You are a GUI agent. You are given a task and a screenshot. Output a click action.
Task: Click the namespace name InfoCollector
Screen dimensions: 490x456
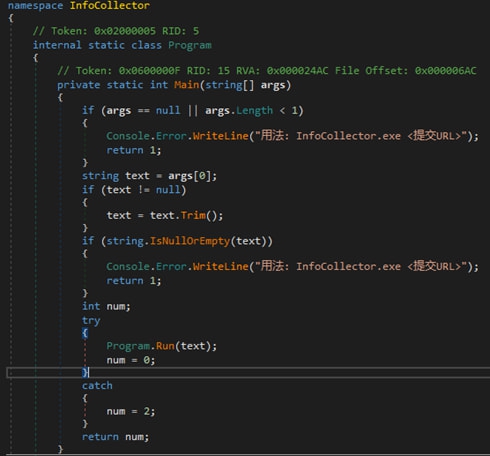tap(110, 5)
